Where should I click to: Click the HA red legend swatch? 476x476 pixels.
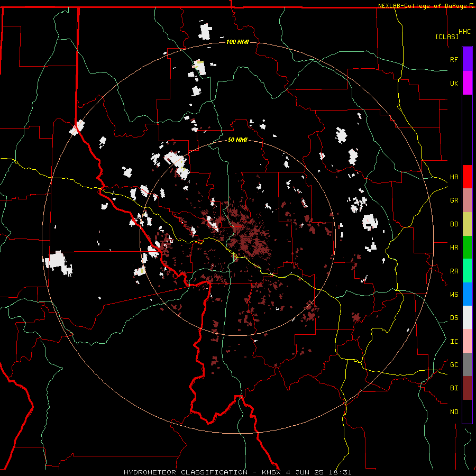pyautogui.click(x=467, y=177)
